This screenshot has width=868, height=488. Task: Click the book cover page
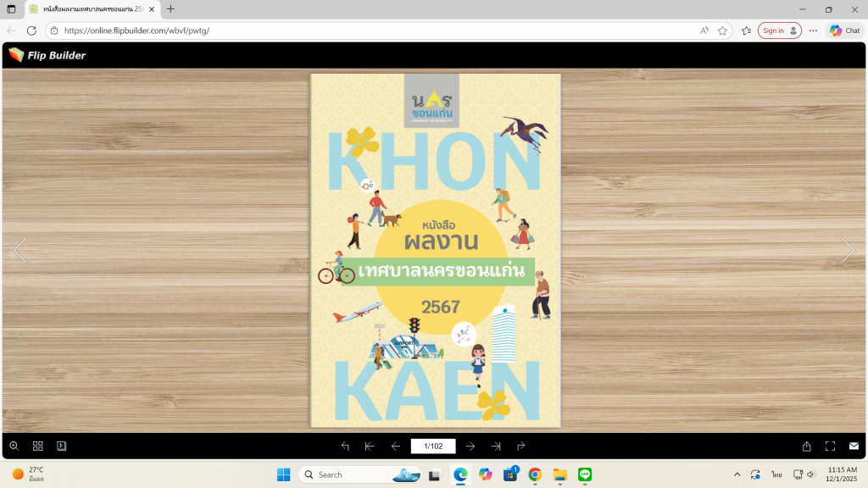click(435, 251)
